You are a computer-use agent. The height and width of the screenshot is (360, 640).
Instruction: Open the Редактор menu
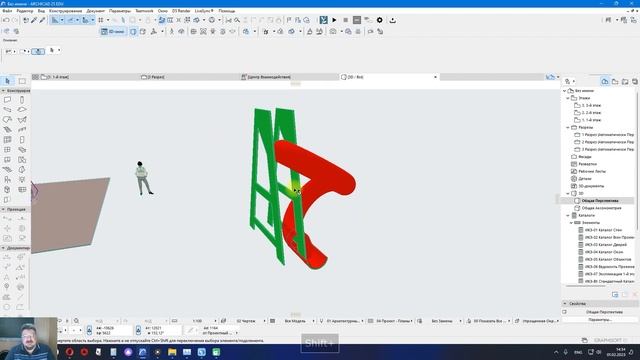point(24,11)
